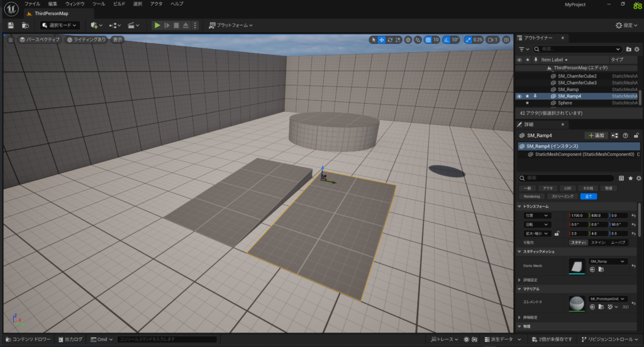
Task: Hide SM_Ramp4 using its eye icon
Action: (x=519, y=96)
